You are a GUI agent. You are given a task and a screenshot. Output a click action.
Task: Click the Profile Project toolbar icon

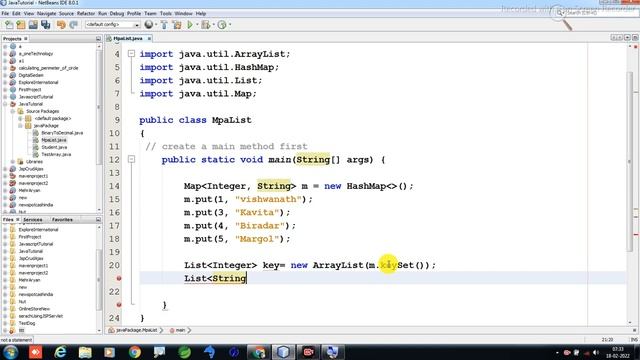(x=222, y=25)
